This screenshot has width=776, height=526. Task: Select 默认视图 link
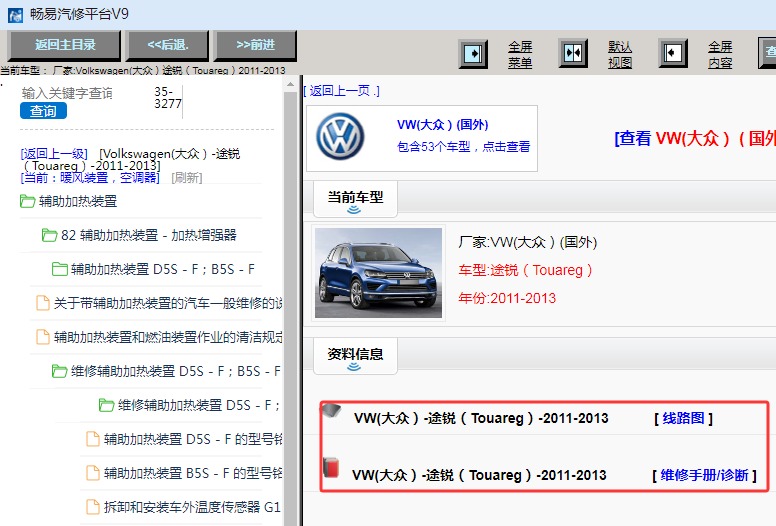pos(620,54)
